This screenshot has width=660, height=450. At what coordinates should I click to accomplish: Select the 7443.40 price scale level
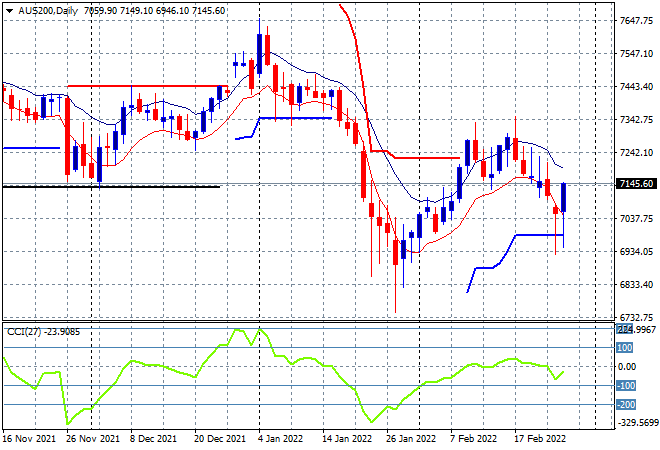(x=636, y=87)
